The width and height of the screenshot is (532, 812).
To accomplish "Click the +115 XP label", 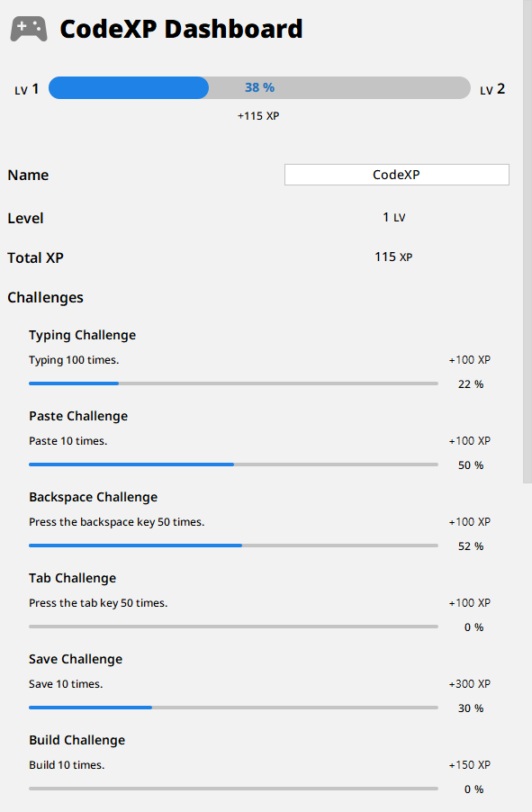I will [x=258, y=115].
